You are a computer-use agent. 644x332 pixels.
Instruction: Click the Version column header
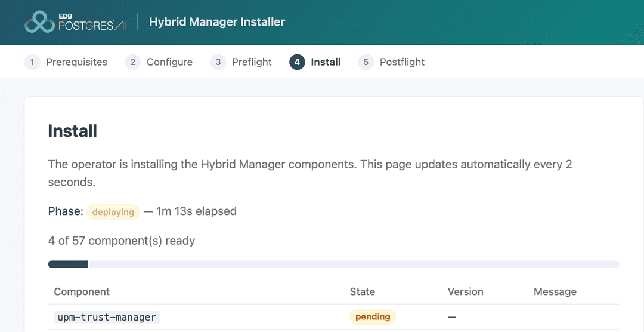pyautogui.click(x=465, y=291)
